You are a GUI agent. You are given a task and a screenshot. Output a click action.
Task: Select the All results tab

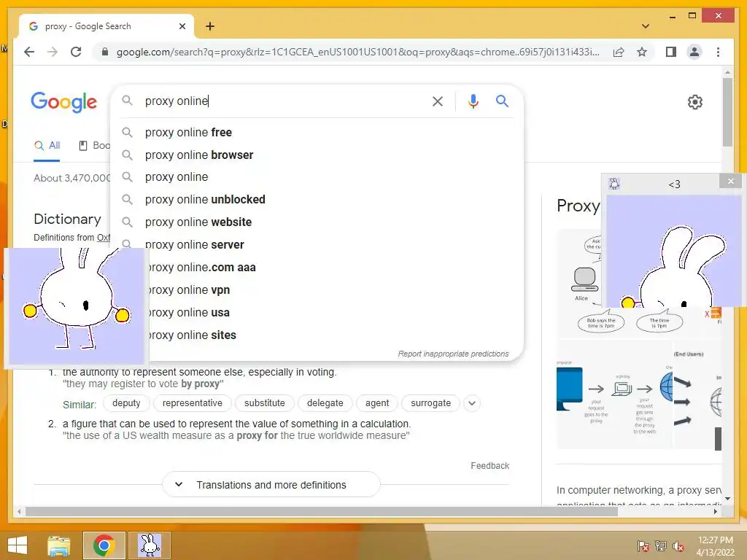(x=47, y=146)
